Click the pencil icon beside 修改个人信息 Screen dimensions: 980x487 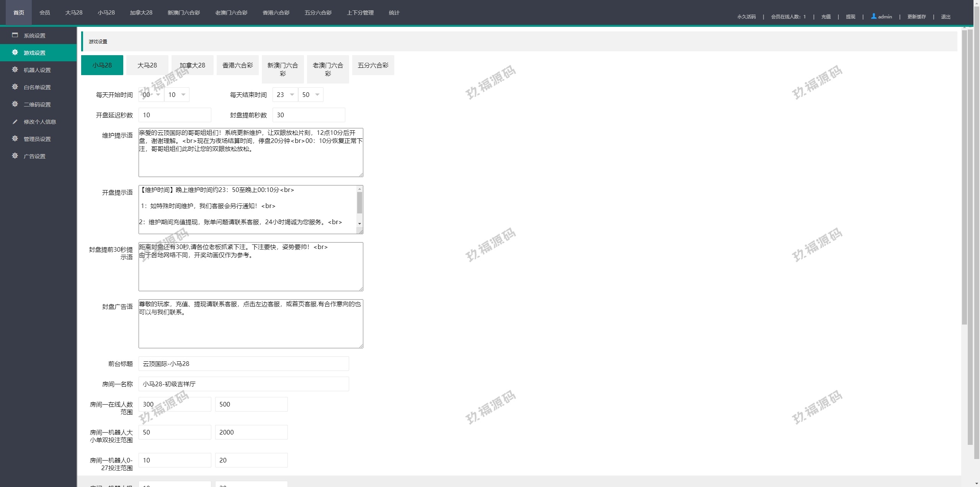[x=15, y=121]
